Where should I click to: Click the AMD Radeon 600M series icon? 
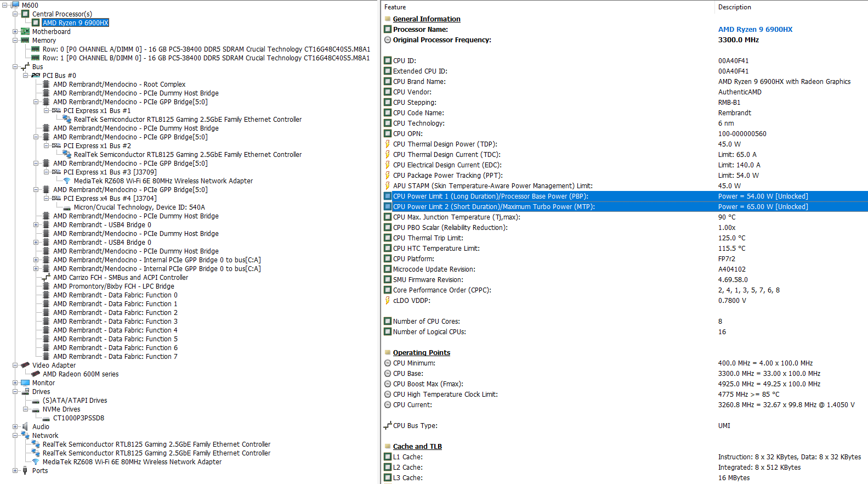click(x=36, y=374)
